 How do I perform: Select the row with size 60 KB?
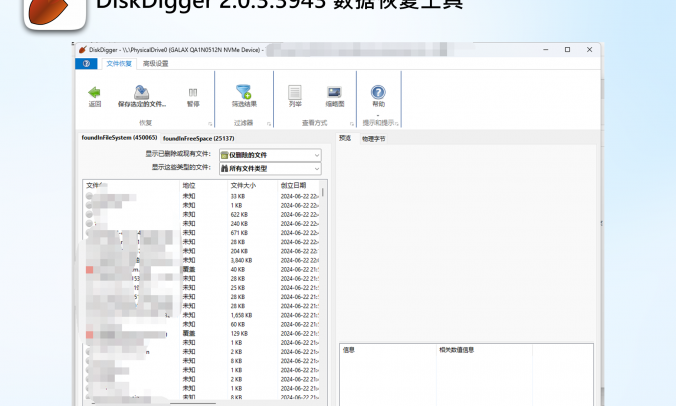(202, 324)
